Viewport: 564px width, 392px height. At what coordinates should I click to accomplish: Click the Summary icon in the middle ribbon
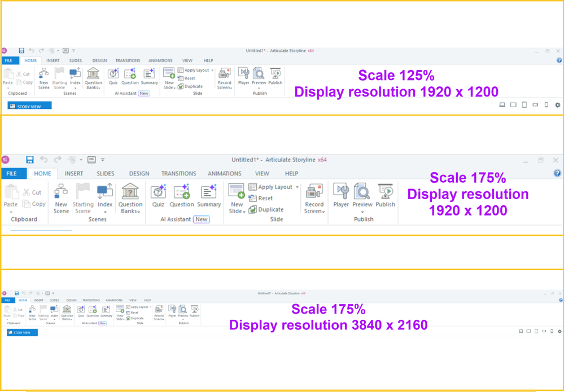point(208,192)
